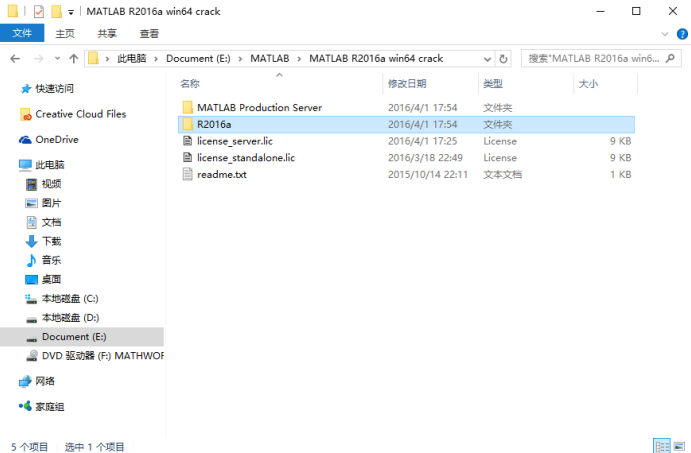Open the recent locations dropdown arrow
This screenshot has height=453, width=691.
pyautogui.click(x=57, y=59)
